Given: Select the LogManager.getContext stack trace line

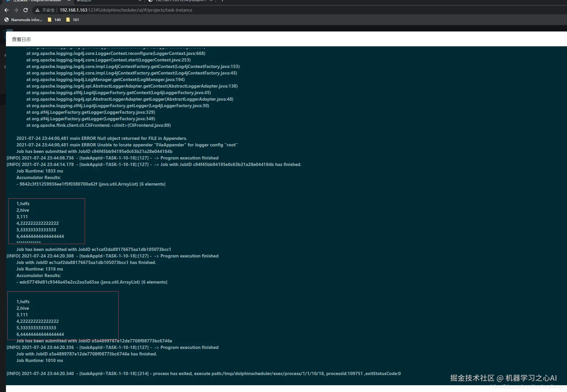Looking at the screenshot, I should [106, 80].
